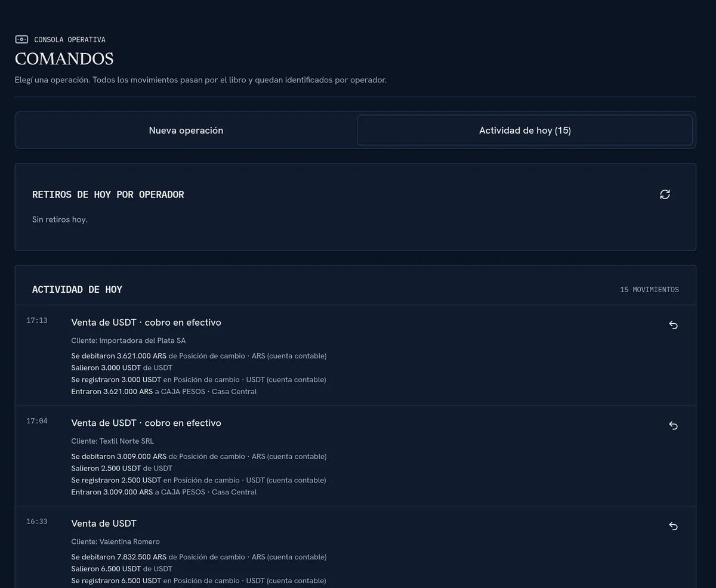This screenshot has height=588, width=716.
Task: Click the 'Se registraron 2.500 USDT' line
Action: 199,481
